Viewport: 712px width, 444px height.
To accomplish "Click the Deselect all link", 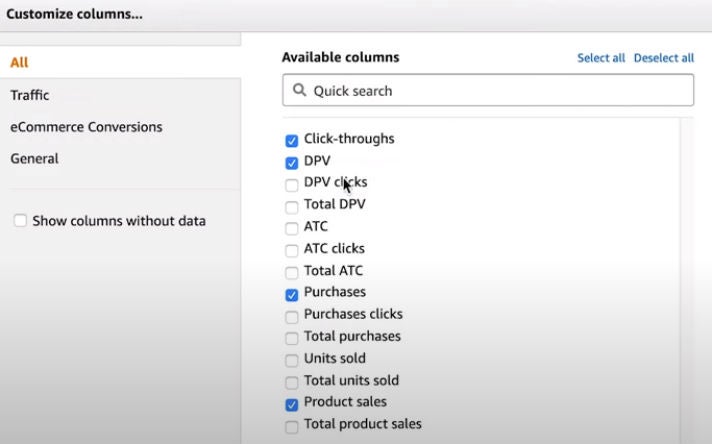I will coord(663,58).
